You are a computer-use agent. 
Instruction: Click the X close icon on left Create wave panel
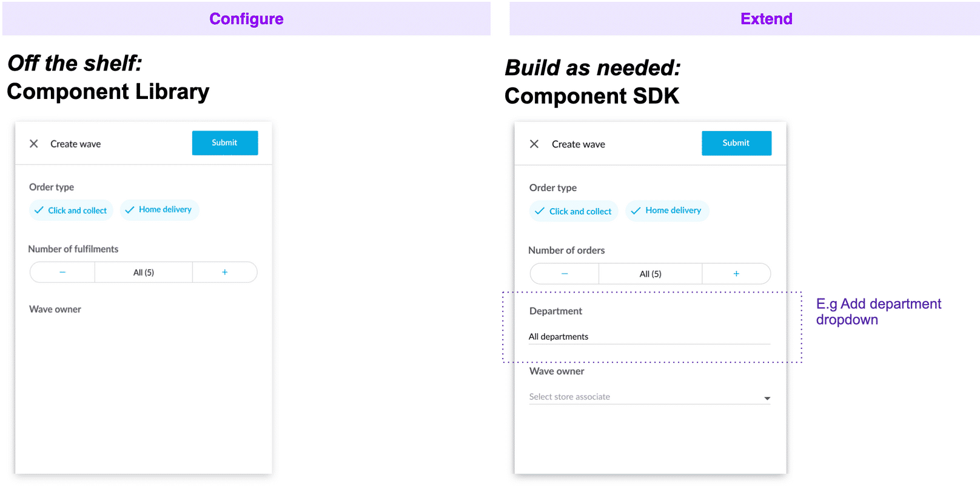34,144
